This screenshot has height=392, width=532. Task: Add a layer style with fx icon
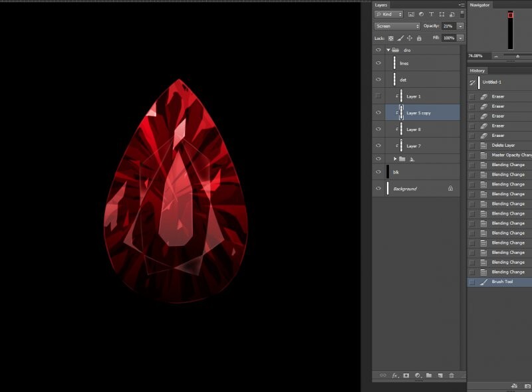pos(394,375)
